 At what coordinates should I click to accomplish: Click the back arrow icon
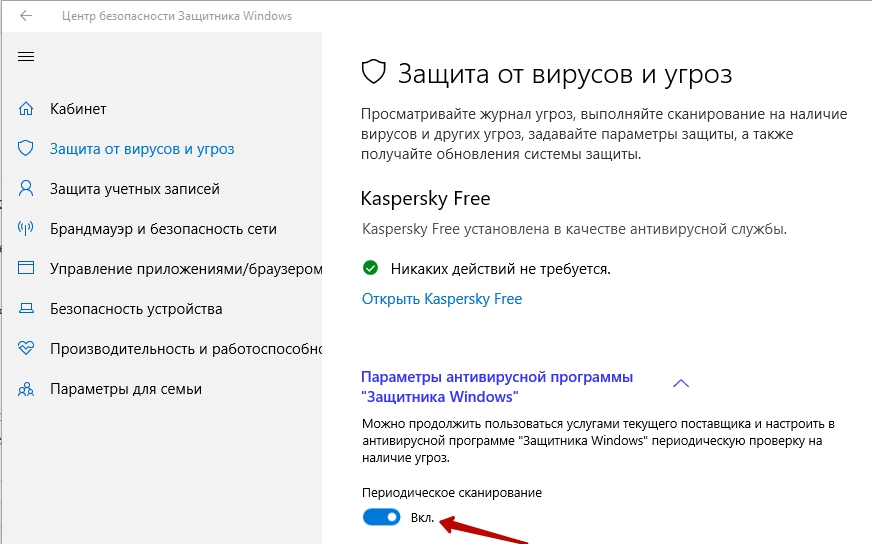[26, 17]
